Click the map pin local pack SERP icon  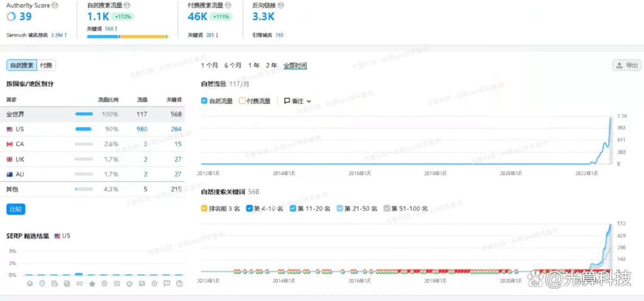pyautogui.click(x=42, y=284)
